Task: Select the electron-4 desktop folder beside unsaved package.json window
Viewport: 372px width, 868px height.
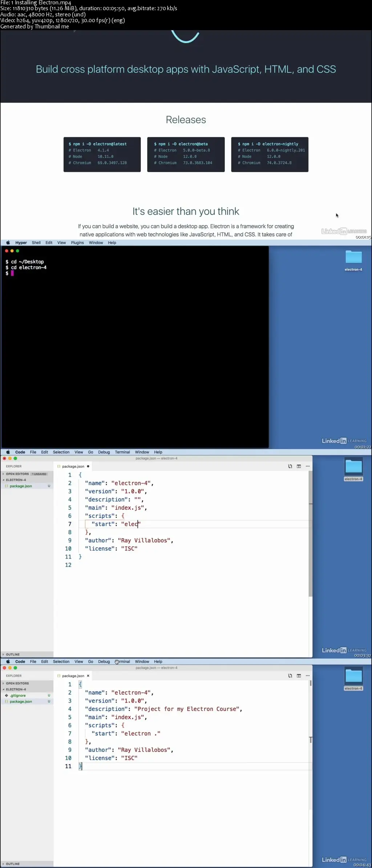Action: pyautogui.click(x=353, y=469)
